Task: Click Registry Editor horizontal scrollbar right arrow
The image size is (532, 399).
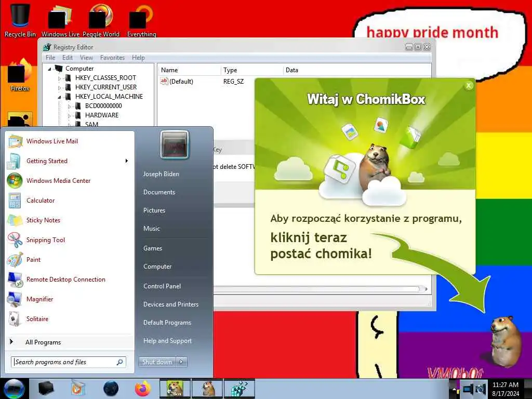Action: tap(426, 289)
